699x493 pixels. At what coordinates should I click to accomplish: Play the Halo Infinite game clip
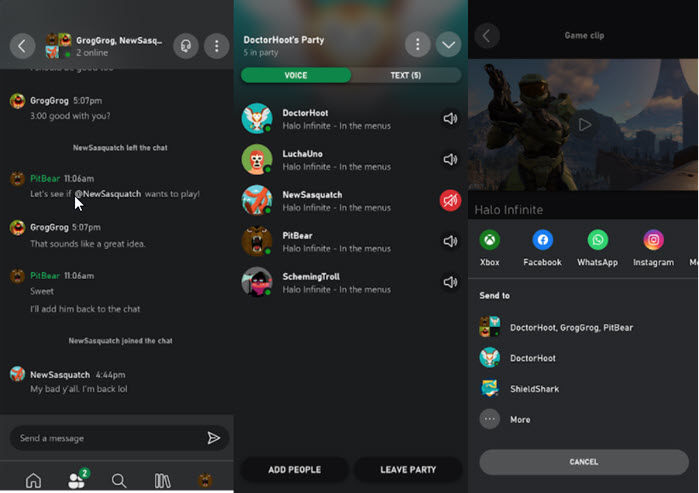click(x=584, y=125)
